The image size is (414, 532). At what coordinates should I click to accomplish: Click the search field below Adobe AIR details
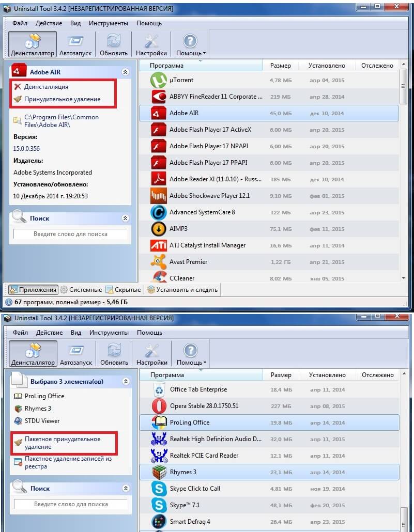click(70, 234)
